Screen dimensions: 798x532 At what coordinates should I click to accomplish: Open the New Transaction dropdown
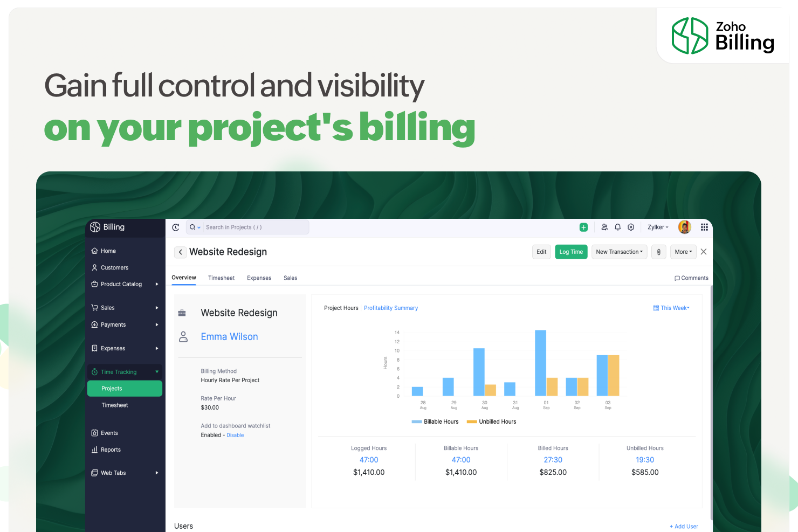click(x=619, y=252)
